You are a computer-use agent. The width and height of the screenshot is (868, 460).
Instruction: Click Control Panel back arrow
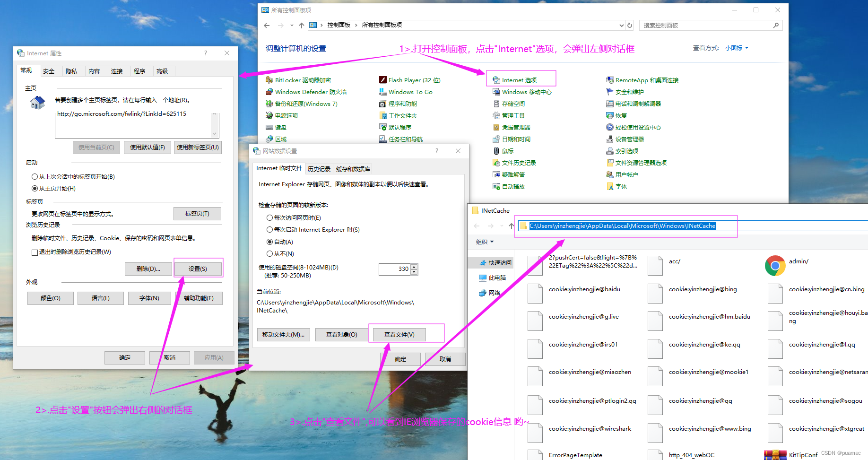(x=267, y=26)
